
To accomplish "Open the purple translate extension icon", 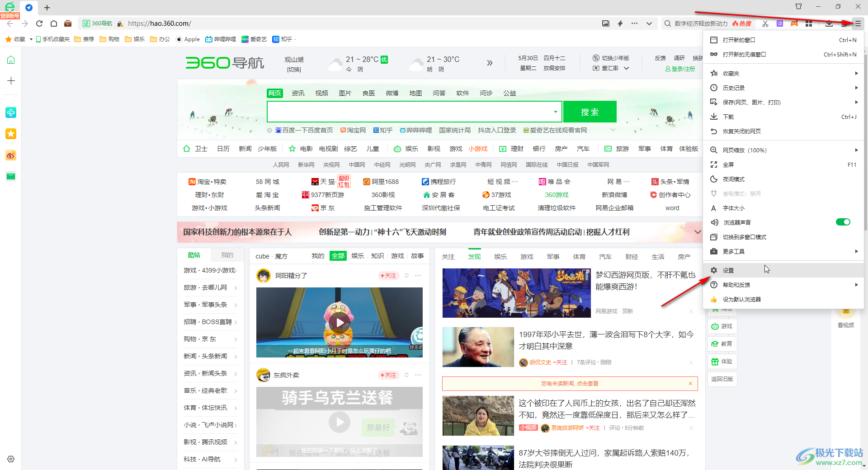I will click(780, 23).
